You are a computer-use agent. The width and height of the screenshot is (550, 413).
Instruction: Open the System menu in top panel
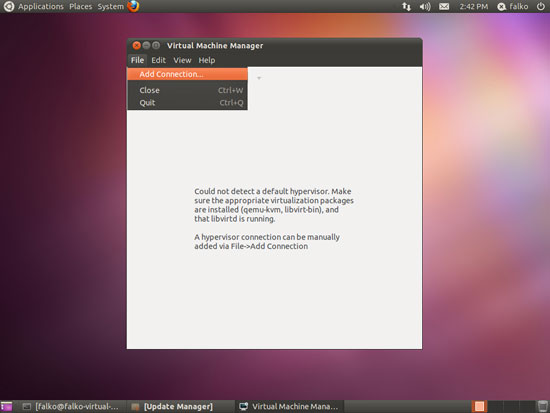click(110, 6)
